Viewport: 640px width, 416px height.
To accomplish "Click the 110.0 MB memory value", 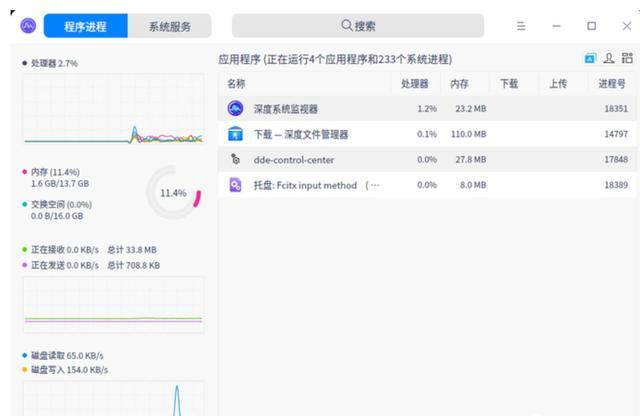I will [x=469, y=134].
